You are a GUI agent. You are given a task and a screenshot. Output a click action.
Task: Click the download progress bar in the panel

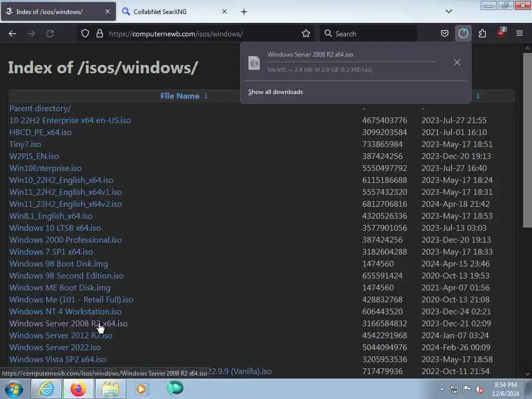click(352, 62)
